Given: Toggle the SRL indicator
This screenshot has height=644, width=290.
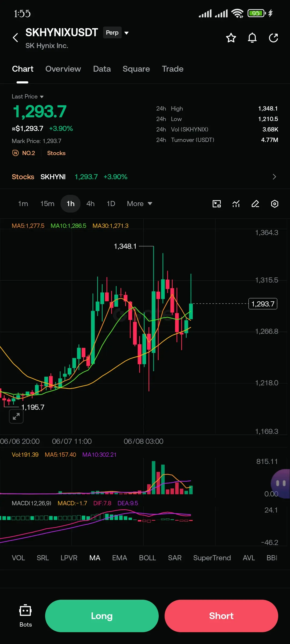Looking at the screenshot, I should (43, 558).
